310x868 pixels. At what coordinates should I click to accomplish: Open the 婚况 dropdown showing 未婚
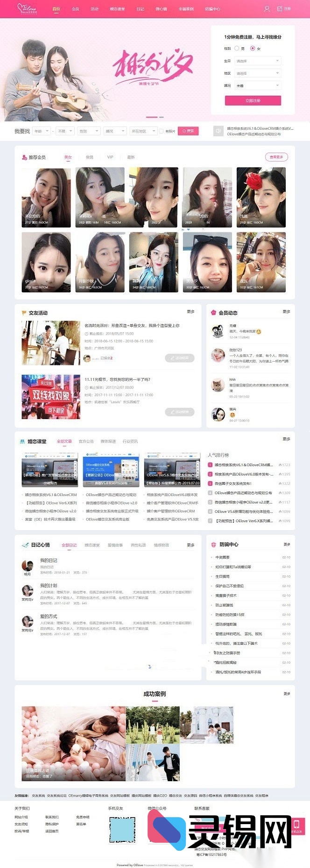[x=257, y=85]
